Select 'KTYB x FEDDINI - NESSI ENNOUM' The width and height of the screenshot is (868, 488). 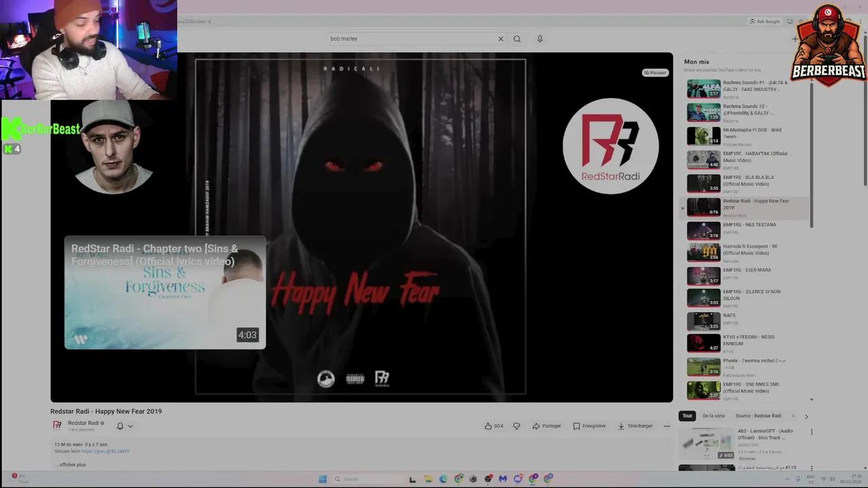746,343
